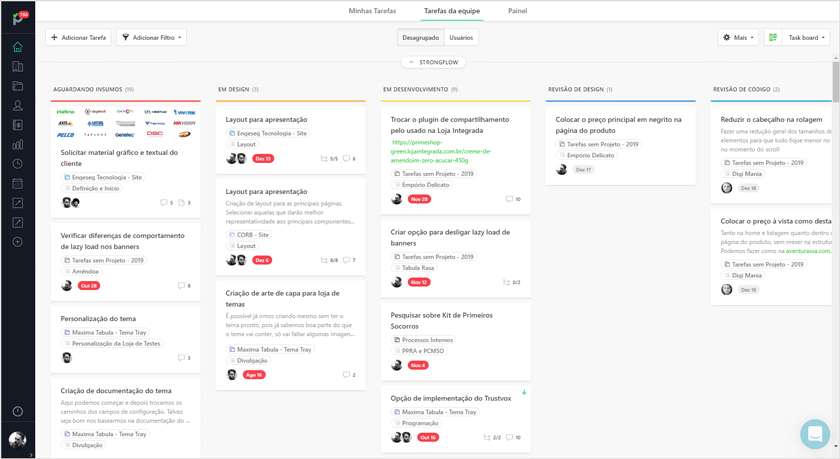Open the Mais settings dropdown
This screenshot has height=459, width=840.
[x=738, y=37]
